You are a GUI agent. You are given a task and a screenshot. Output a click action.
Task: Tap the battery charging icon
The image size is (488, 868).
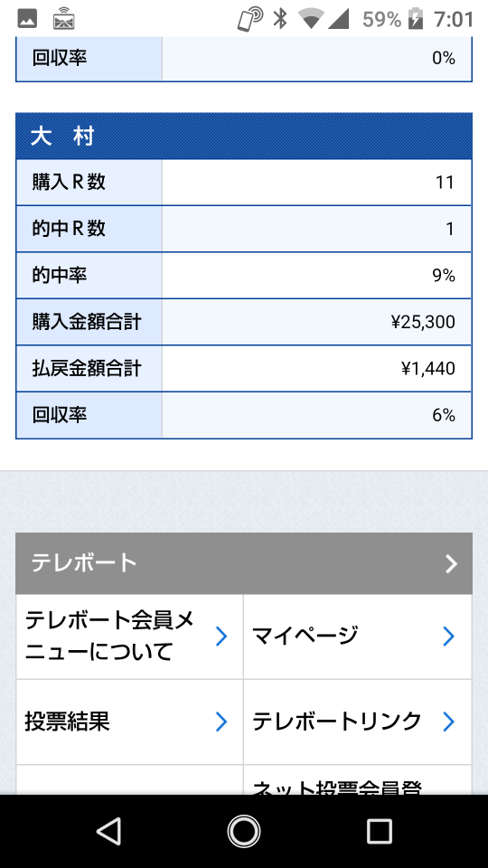pos(415,19)
